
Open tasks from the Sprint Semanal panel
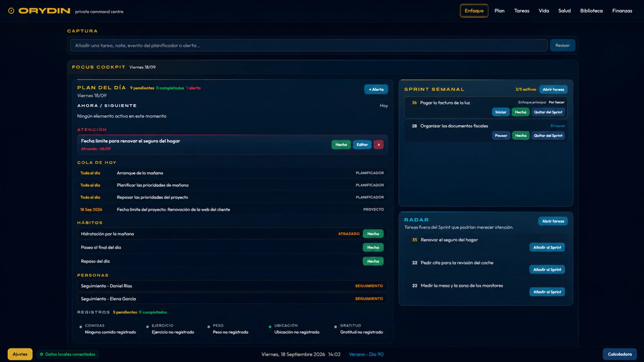[553, 89]
